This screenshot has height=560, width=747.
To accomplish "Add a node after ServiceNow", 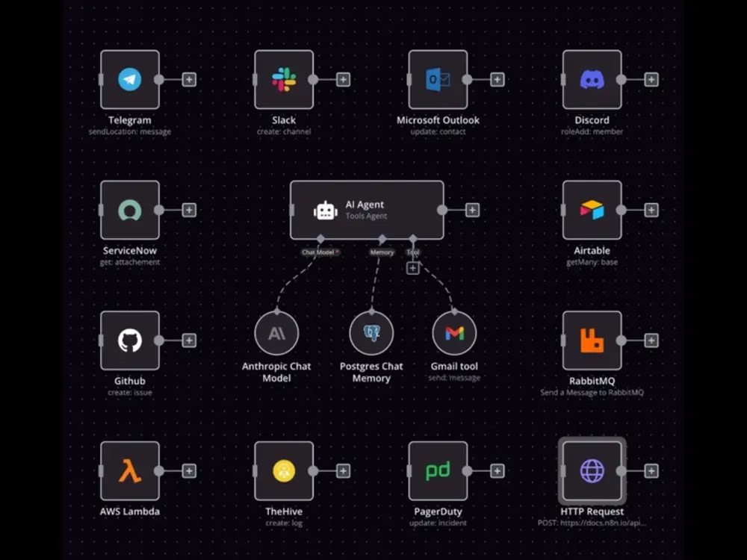I will 189,210.
